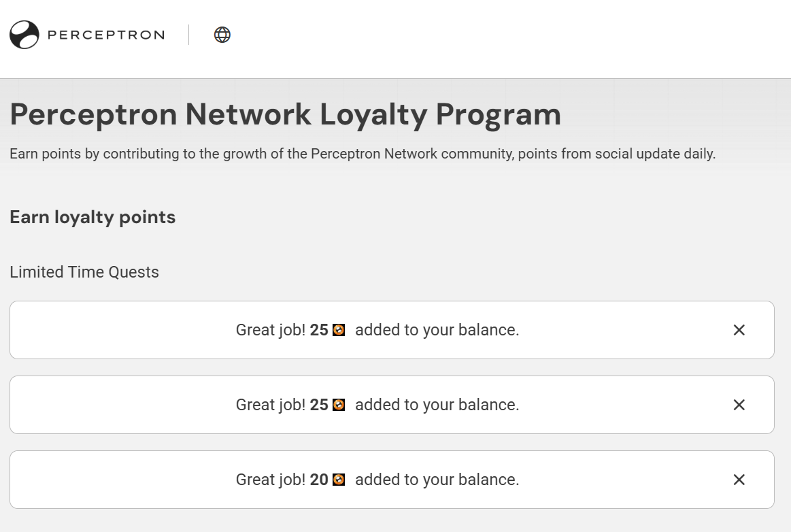Dismiss the first 25-point notification
Image resolution: width=791 pixels, height=532 pixels.
click(739, 330)
